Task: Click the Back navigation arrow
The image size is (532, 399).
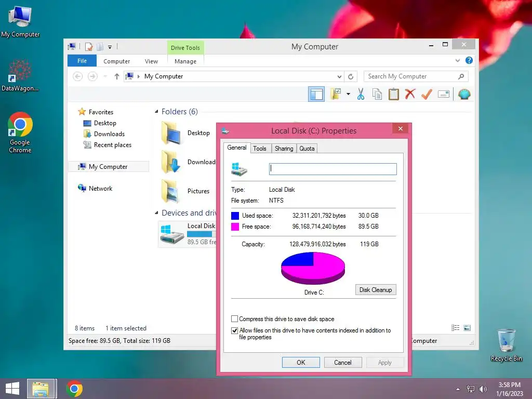Action: [x=78, y=76]
